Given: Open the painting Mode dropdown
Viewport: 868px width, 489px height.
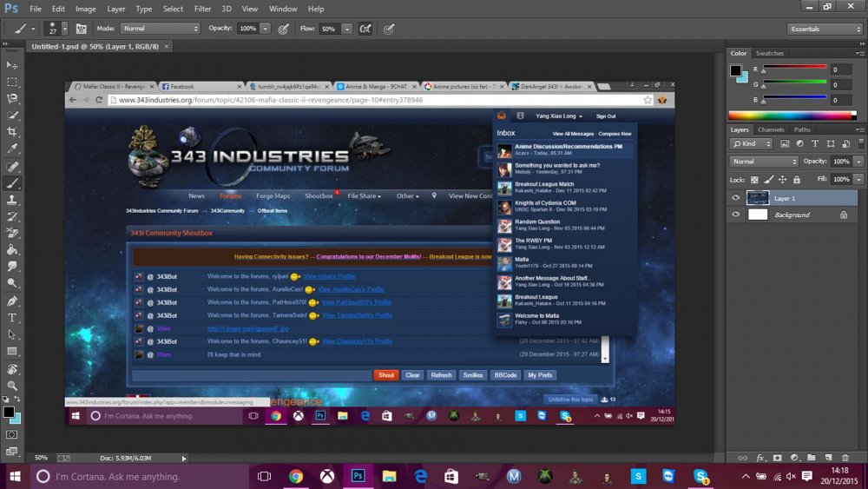Looking at the screenshot, I should tap(160, 29).
